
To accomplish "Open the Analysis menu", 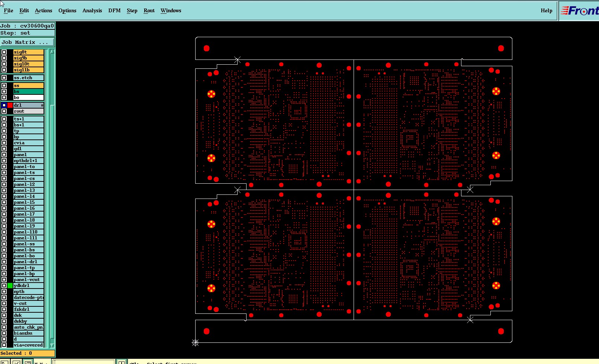I will tap(92, 10).
